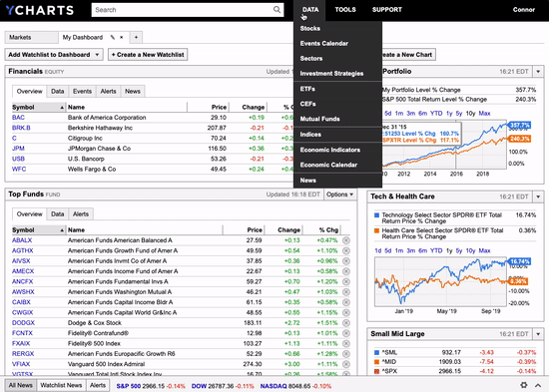The width and height of the screenshot is (549, 392).
Task: Open Portfolio widget dropdown arrow
Action: (x=538, y=72)
